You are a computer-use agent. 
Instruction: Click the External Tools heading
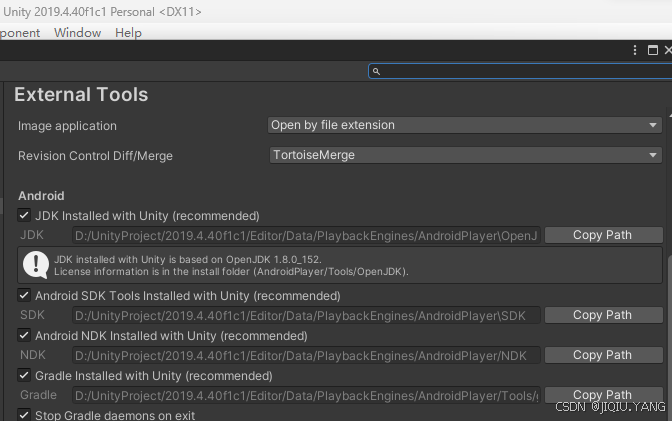tap(81, 94)
